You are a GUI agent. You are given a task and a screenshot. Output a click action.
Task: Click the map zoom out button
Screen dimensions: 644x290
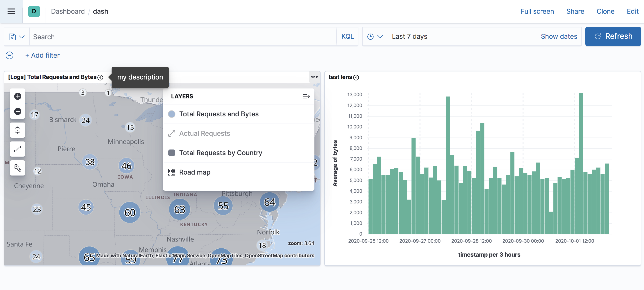click(x=17, y=111)
